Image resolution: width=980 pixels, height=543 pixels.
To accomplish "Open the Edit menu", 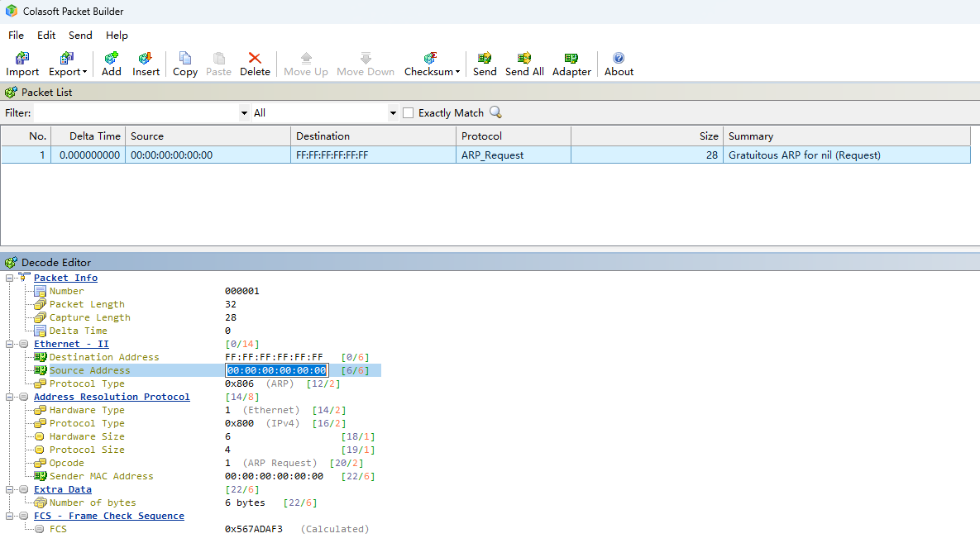I will coord(45,35).
